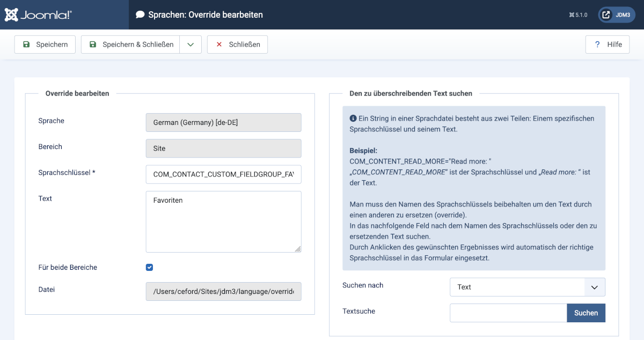644x340 pixels.
Task: Open the Suchen nach dropdown set to Text
Action: pos(527,287)
